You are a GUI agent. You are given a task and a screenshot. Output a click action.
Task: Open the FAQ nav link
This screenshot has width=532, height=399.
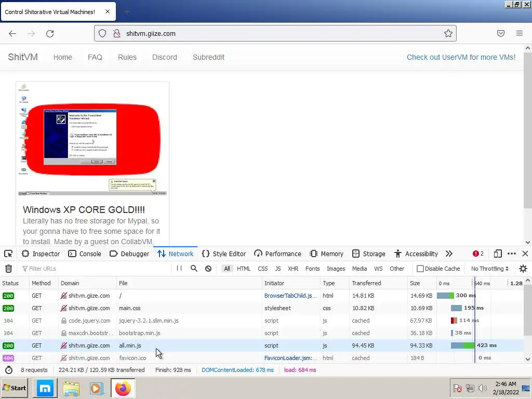(95, 57)
